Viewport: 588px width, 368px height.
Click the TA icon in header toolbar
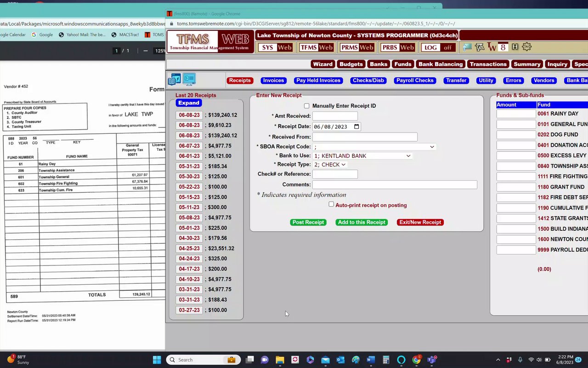coord(480,47)
